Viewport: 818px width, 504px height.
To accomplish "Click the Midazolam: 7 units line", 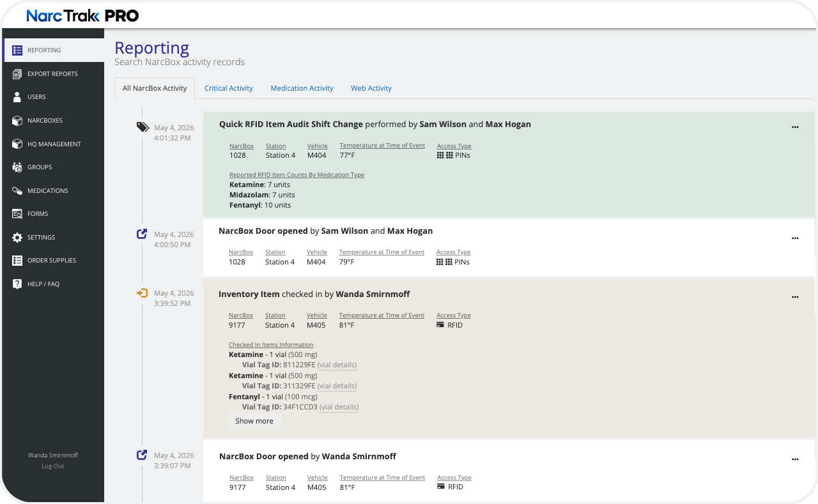I will (262, 195).
